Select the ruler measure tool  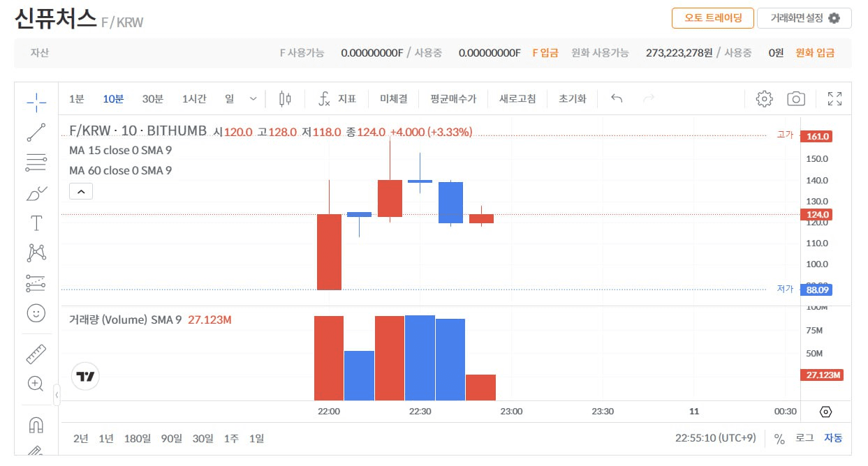pyautogui.click(x=36, y=354)
